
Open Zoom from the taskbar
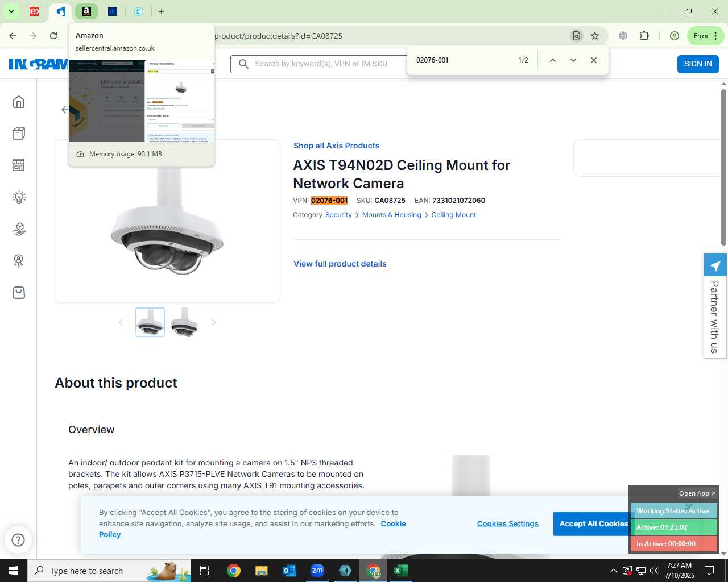(317, 571)
